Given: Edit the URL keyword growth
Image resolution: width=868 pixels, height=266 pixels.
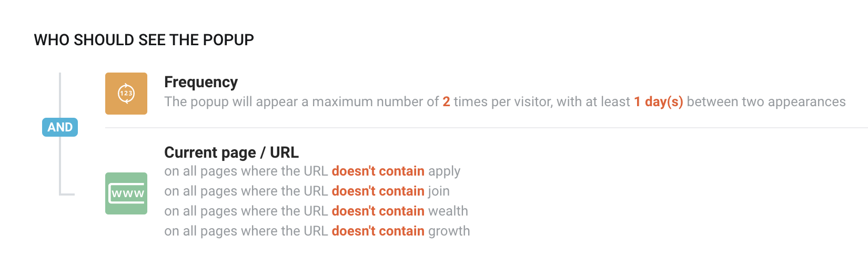Looking at the screenshot, I should [449, 232].
